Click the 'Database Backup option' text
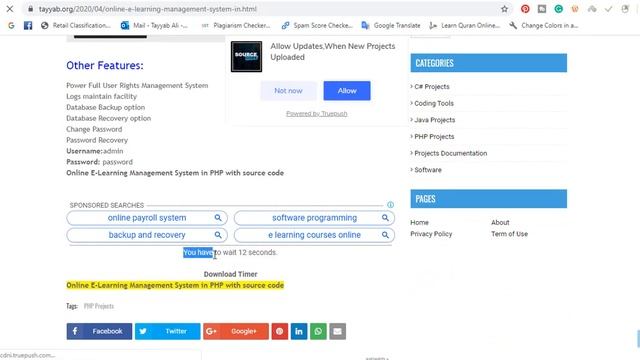Image resolution: width=640 pixels, height=360 pixels. coord(106,107)
